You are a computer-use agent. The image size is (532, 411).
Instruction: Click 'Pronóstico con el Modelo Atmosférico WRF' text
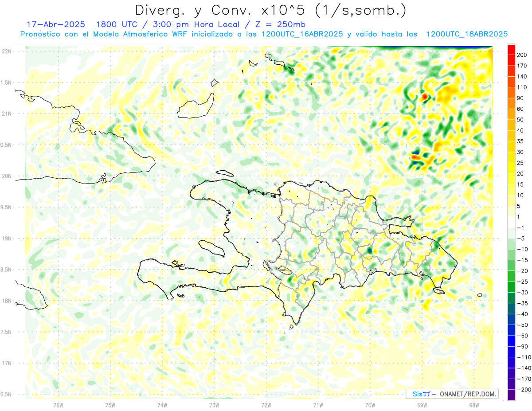coord(104,34)
